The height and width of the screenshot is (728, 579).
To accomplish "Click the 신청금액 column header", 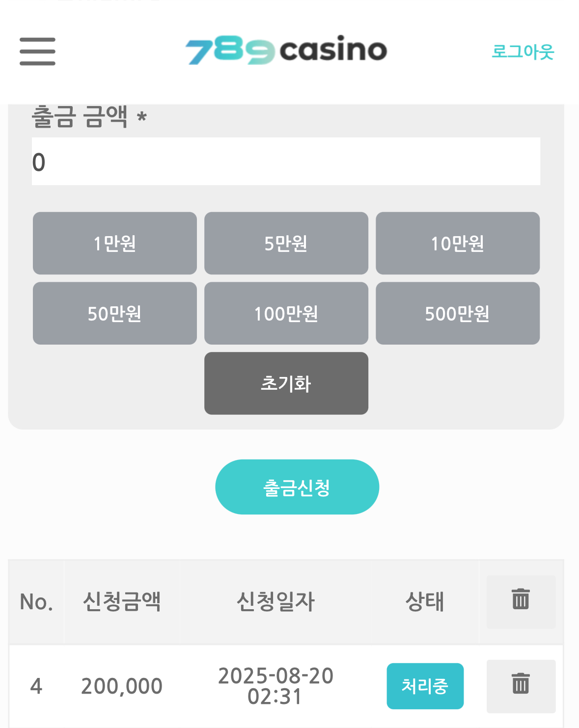I will pos(122,602).
